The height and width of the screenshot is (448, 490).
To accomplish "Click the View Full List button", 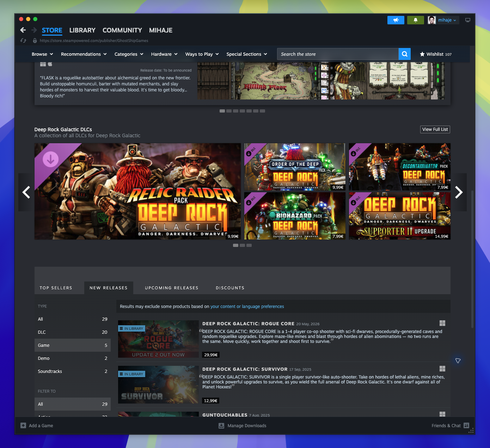I will pyautogui.click(x=435, y=129).
